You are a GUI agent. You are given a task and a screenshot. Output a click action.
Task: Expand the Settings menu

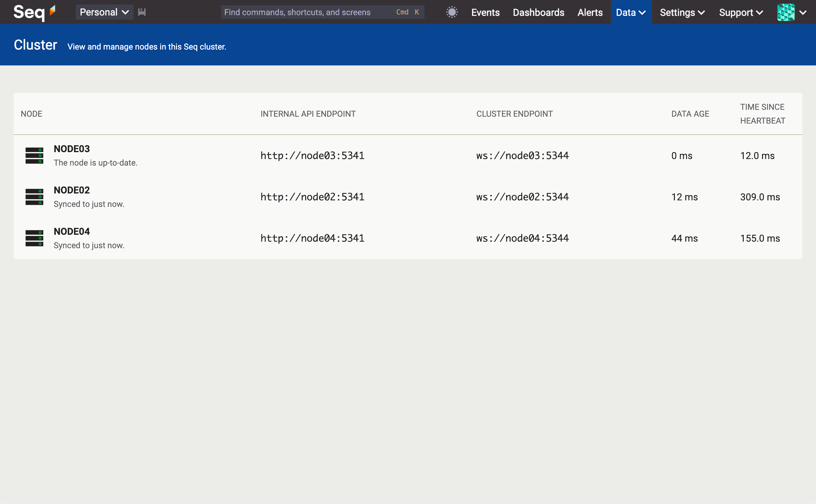(x=682, y=12)
